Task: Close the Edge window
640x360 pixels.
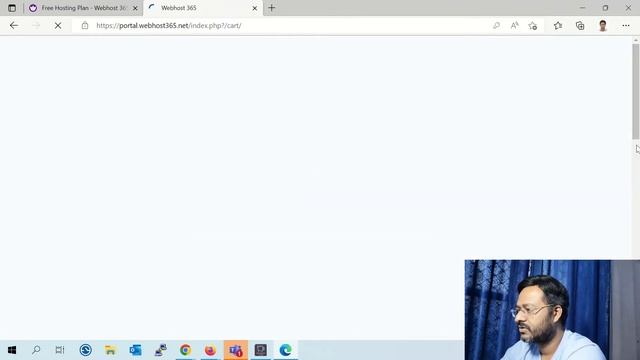Action: (628, 8)
